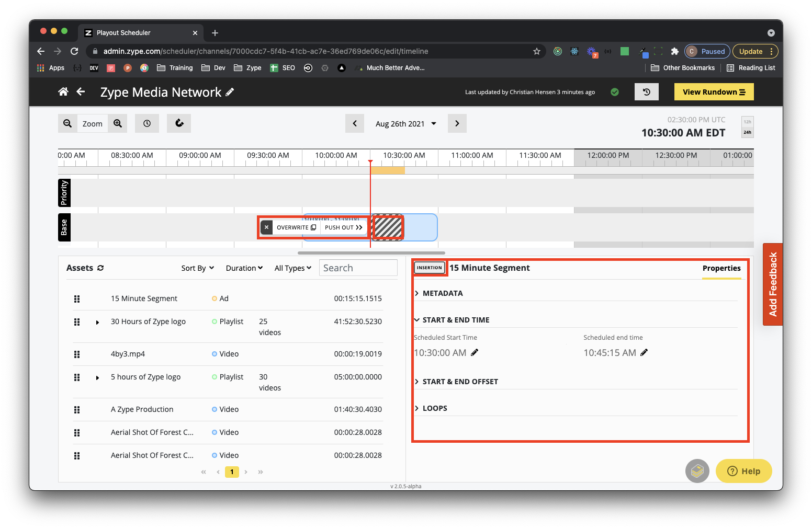Viewport: 812px width, 529px height.
Task: Go to next assets page arrow
Action: [x=246, y=472]
